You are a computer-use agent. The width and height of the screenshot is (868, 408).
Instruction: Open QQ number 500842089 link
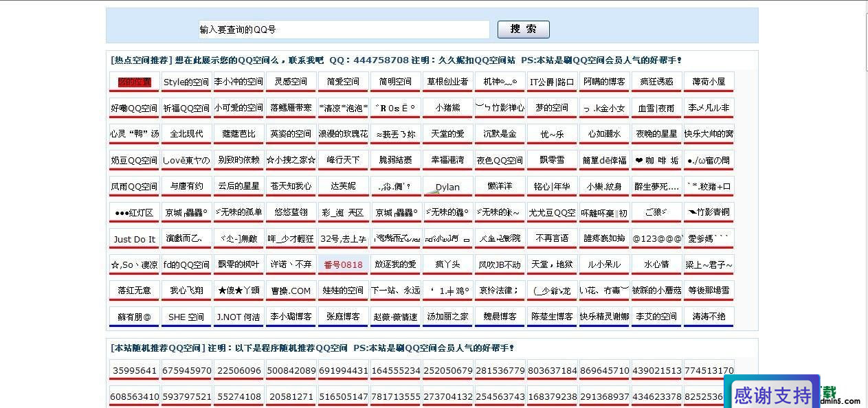pyautogui.click(x=291, y=370)
